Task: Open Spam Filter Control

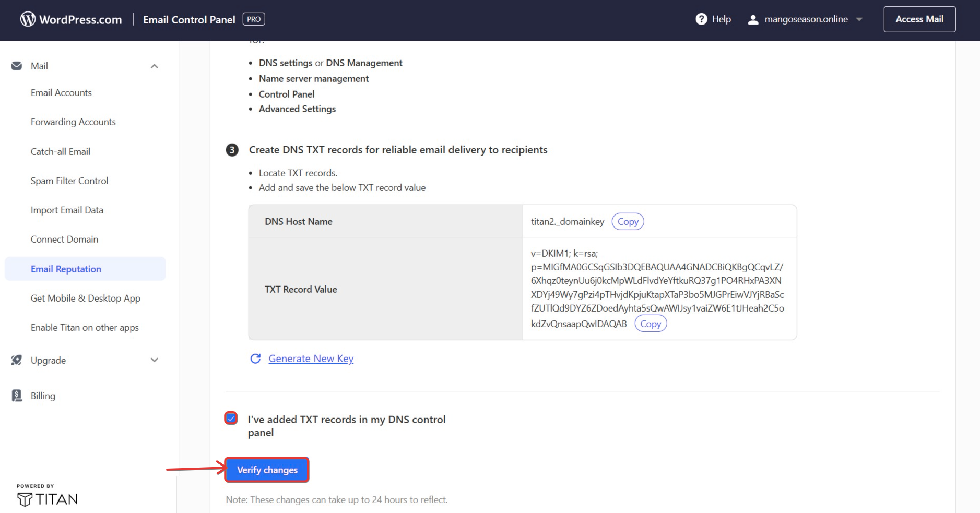Action: pyautogui.click(x=69, y=181)
